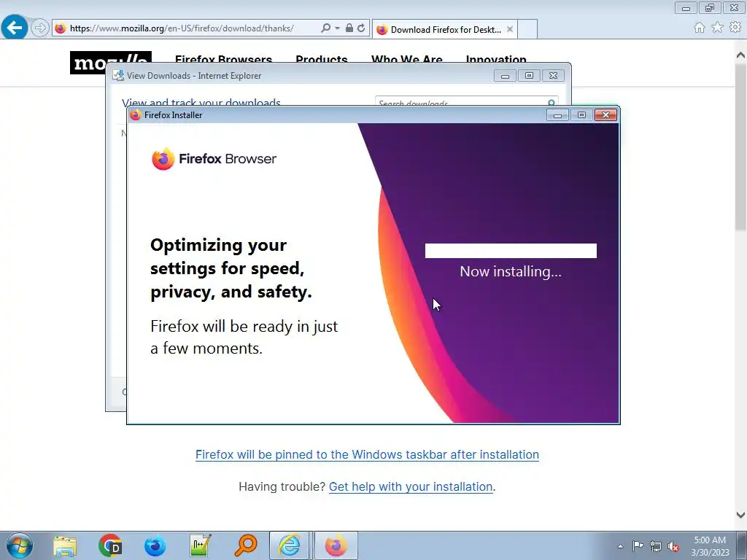Open the taskbar clock showing 5:00 AM

pyautogui.click(x=710, y=546)
